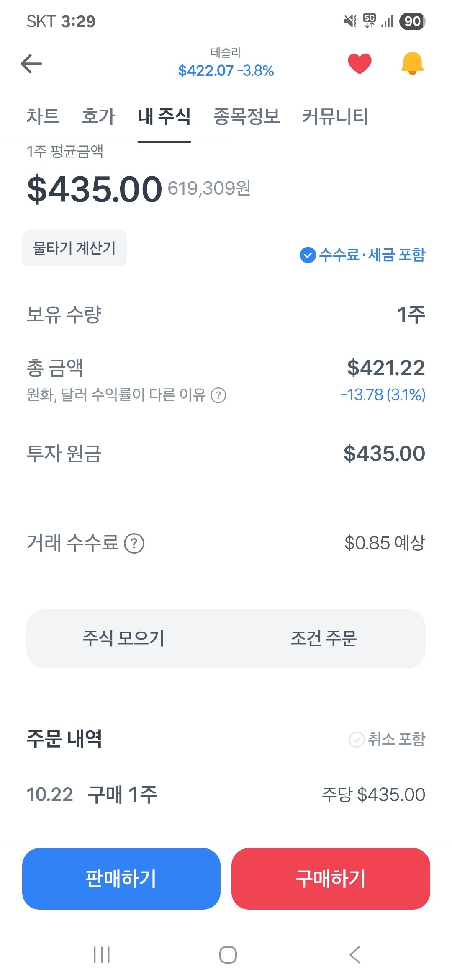Image resolution: width=452 pixels, height=980 pixels.
Task: Tap the question mark next to 수익률이 다른 이유
Action: pyautogui.click(x=218, y=395)
